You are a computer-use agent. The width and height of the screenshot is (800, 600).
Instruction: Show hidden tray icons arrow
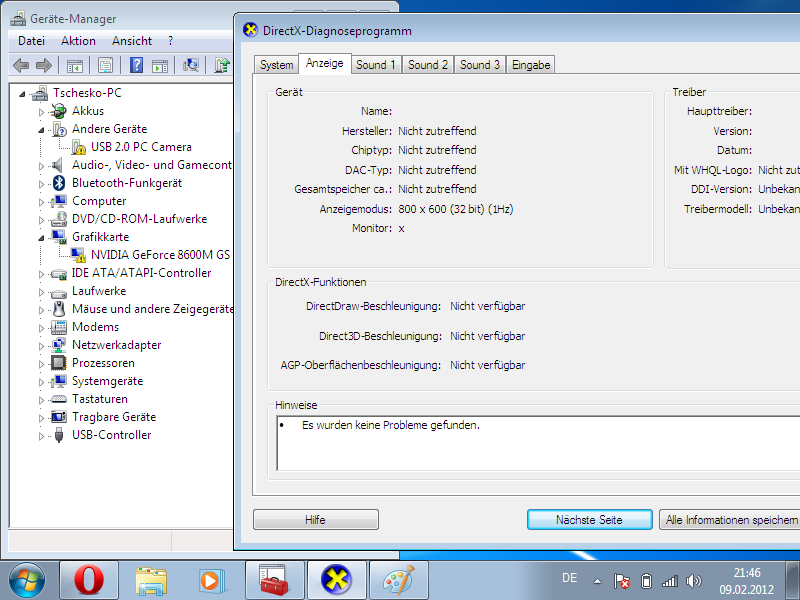pyautogui.click(x=597, y=581)
